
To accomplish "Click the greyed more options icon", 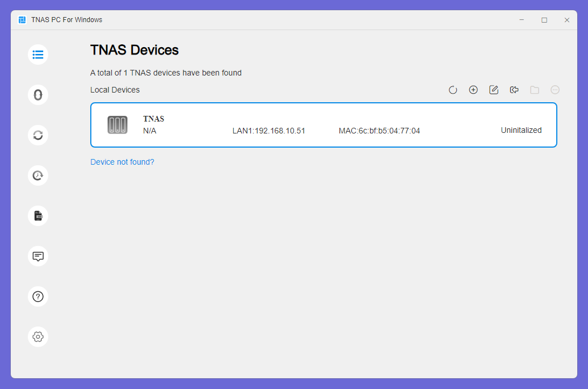I will point(555,90).
